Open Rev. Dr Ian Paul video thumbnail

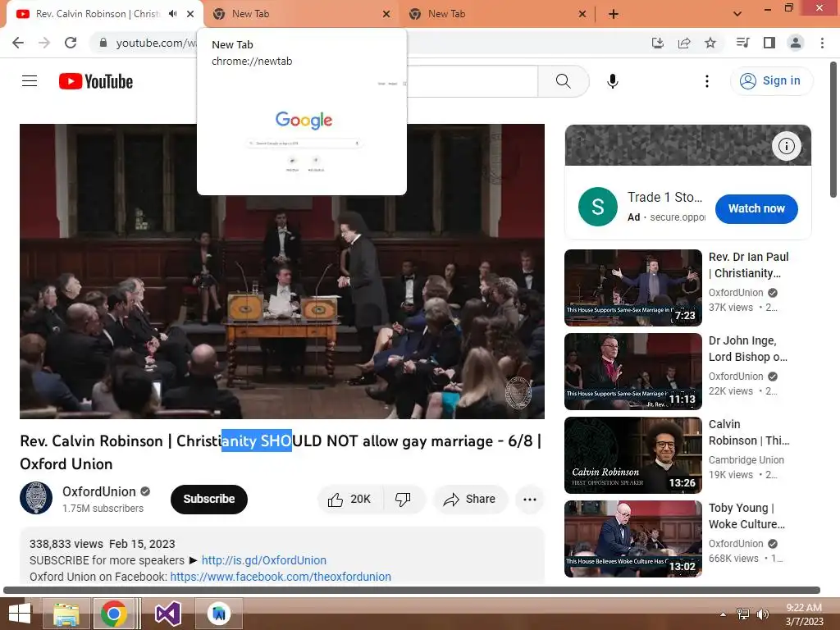coord(632,288)
